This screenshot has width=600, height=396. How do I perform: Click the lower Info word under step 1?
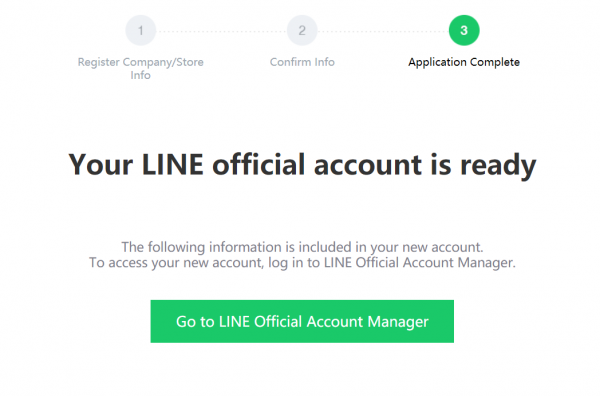tap(140, 75)
